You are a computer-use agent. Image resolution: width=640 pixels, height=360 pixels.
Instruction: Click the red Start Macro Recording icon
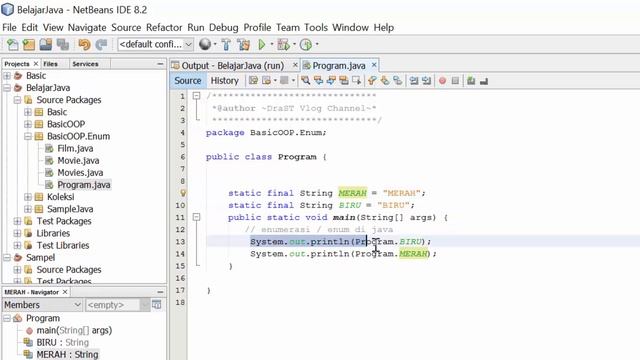tap(442, 81)
